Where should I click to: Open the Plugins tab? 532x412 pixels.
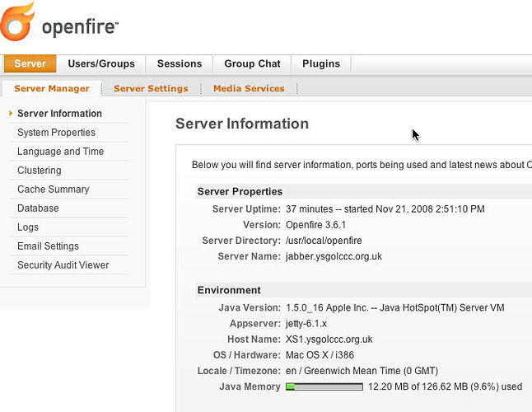click(x=321, y=63)
